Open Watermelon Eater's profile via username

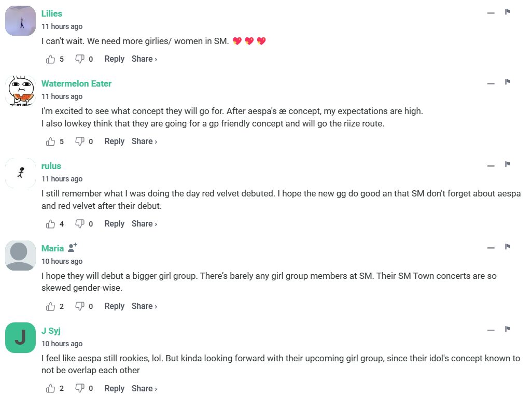(x=76, y=83)
